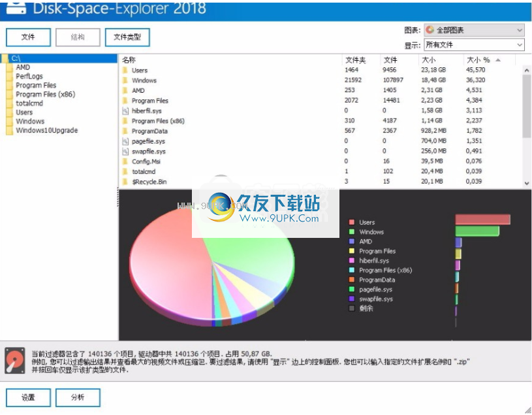Click ProgramData folder icon

point(125,131)
